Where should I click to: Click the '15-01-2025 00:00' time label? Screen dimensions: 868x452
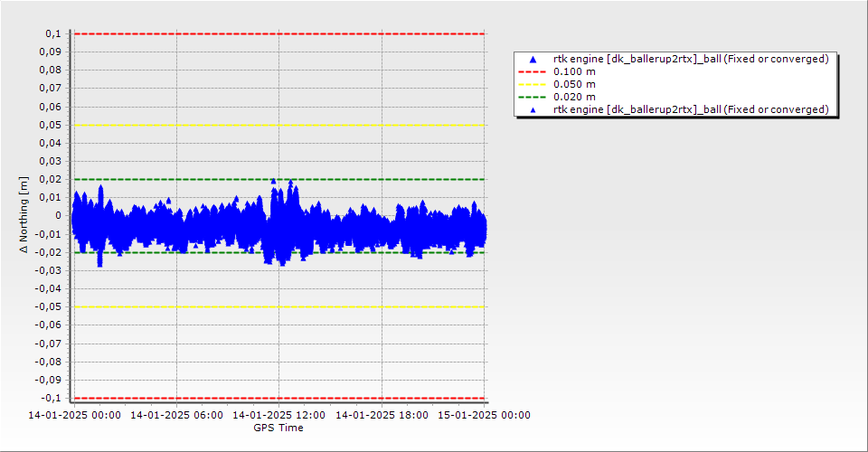click(485, 415)
